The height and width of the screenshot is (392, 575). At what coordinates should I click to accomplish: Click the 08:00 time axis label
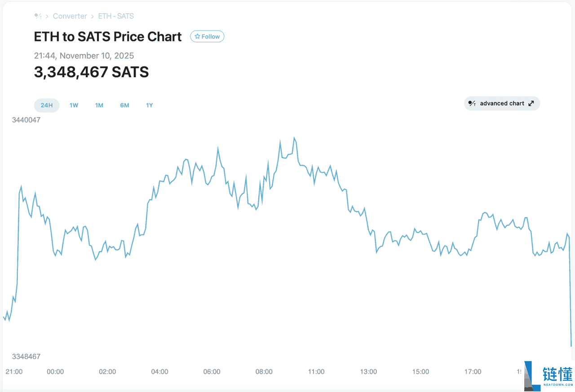click(264, 372)
